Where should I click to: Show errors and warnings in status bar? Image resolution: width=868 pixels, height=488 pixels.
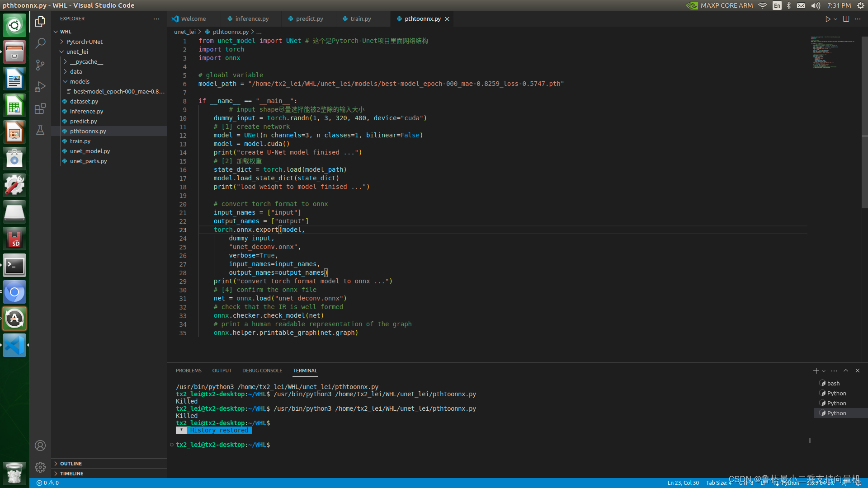(47, 483)
